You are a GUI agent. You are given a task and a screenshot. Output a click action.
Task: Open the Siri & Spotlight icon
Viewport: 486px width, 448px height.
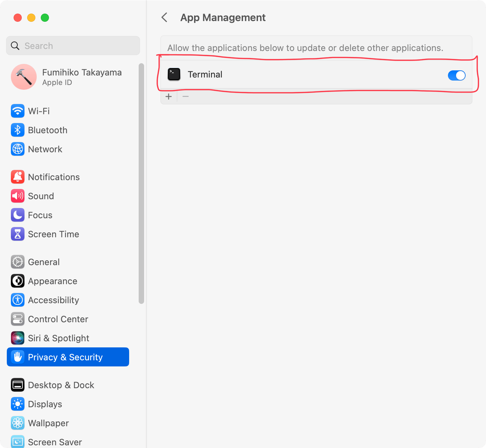tap(18, 338)
